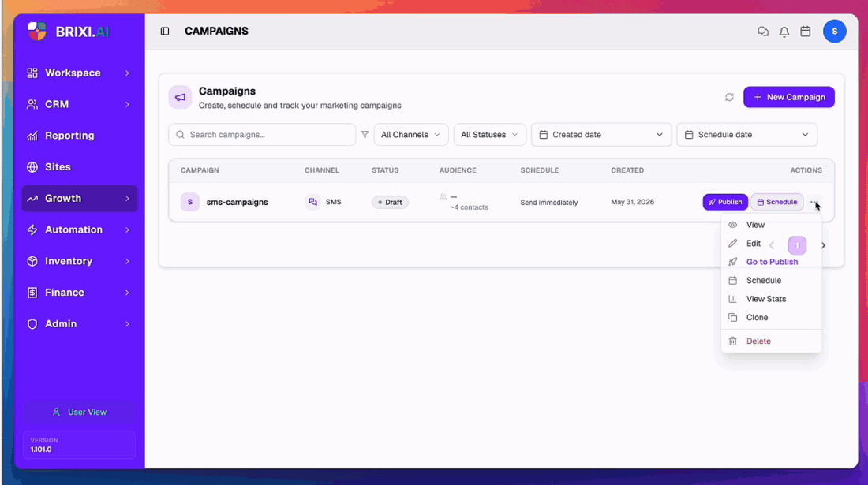Expand the Inventory sidebar section

tap(79, 261)
